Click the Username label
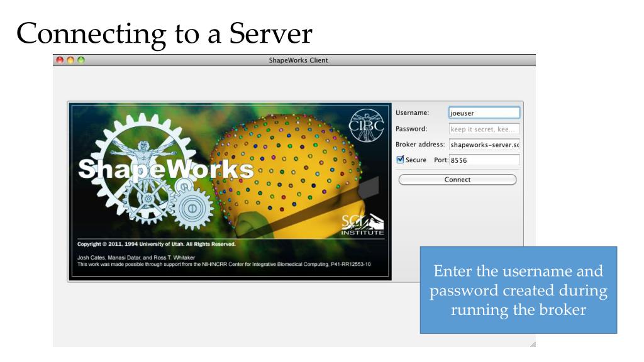Image resolution: width=644 pixels, height=362 pixels. (x=413, y=112)
